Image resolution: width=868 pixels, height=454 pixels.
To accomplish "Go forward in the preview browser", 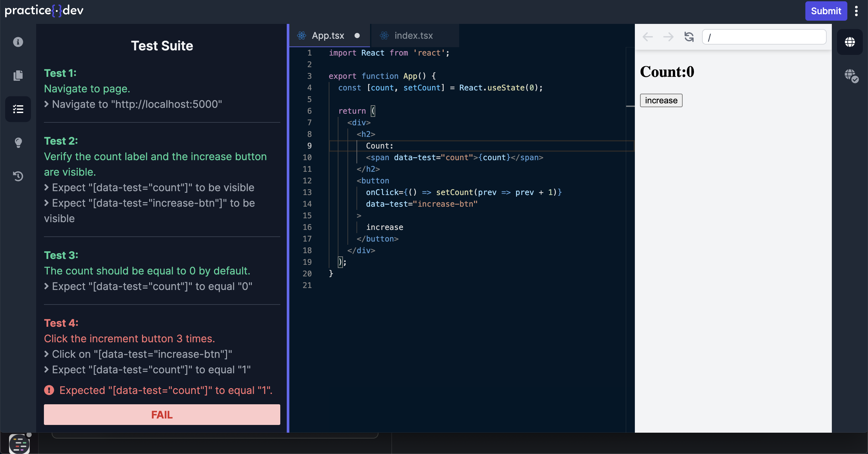I will tap(668, 37).
